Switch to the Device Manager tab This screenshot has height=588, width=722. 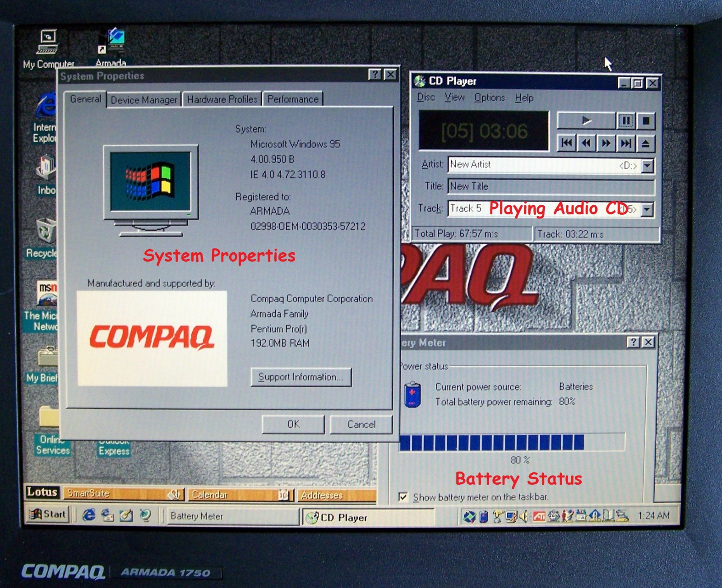144,100
